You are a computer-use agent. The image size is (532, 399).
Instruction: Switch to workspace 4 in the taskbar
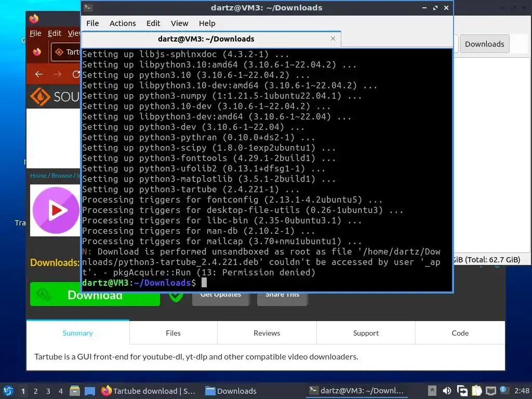pyautogui.click(x=61, y=391)
